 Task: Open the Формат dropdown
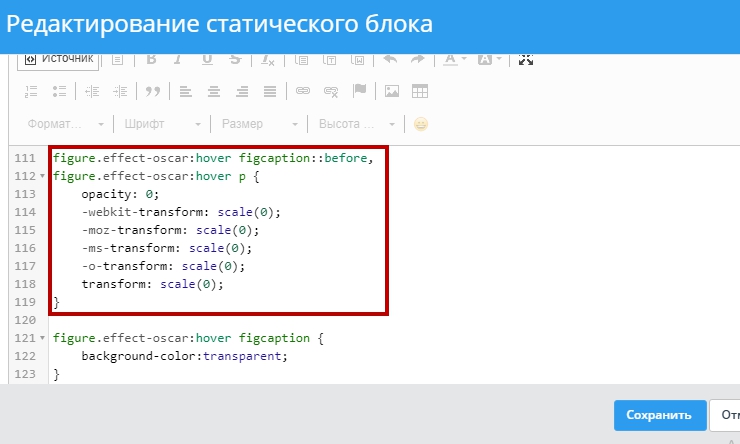pos(66,124)
